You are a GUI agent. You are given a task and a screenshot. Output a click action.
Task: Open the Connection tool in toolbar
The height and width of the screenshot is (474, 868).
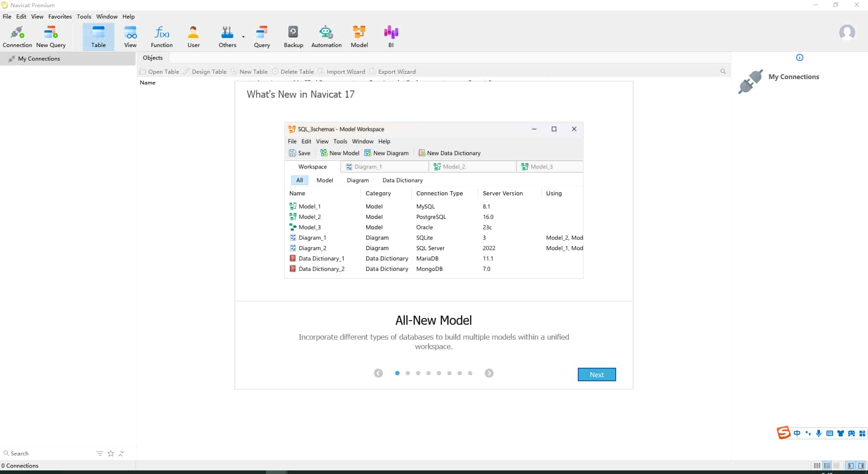coord(17,37)
